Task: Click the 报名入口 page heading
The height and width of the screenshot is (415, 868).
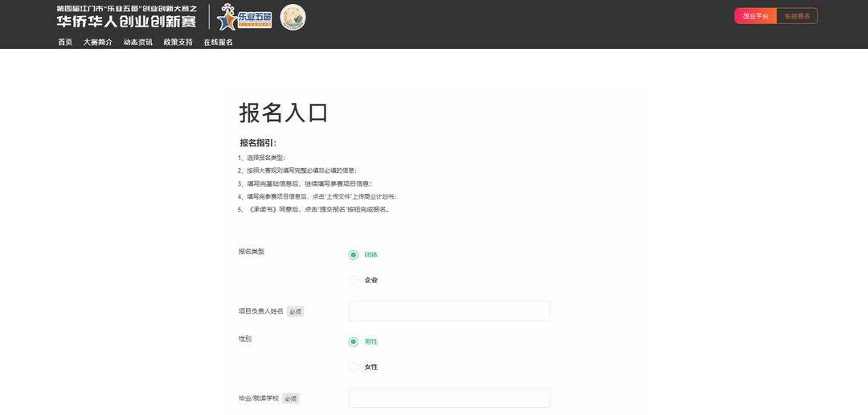Action: click(x=284, y=113)
